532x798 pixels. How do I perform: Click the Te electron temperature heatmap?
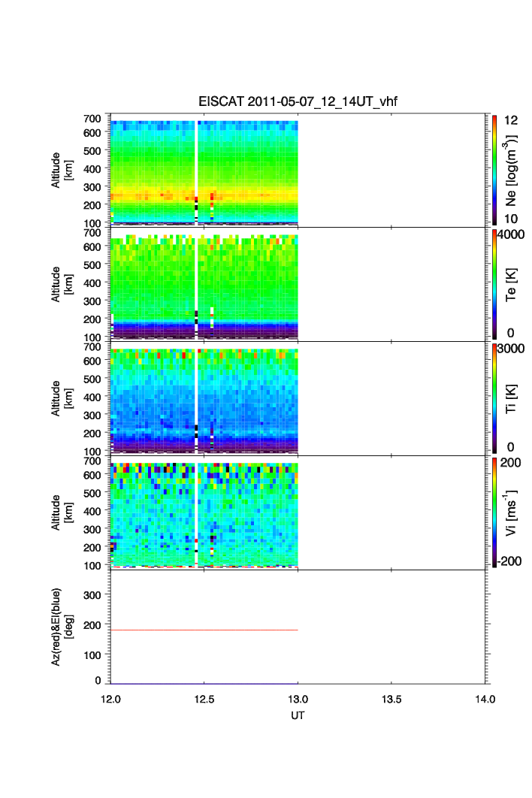click(204, 286)
